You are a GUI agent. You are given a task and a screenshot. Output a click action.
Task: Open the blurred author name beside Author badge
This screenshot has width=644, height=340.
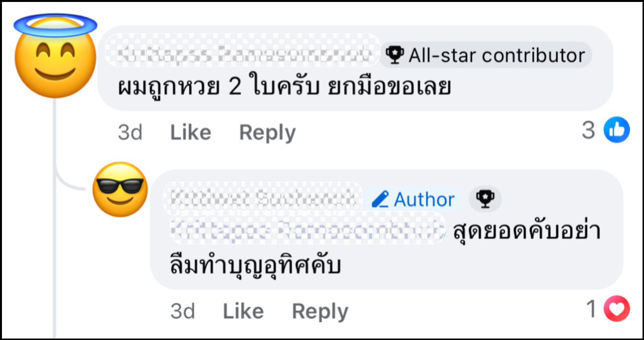[262, 199]
